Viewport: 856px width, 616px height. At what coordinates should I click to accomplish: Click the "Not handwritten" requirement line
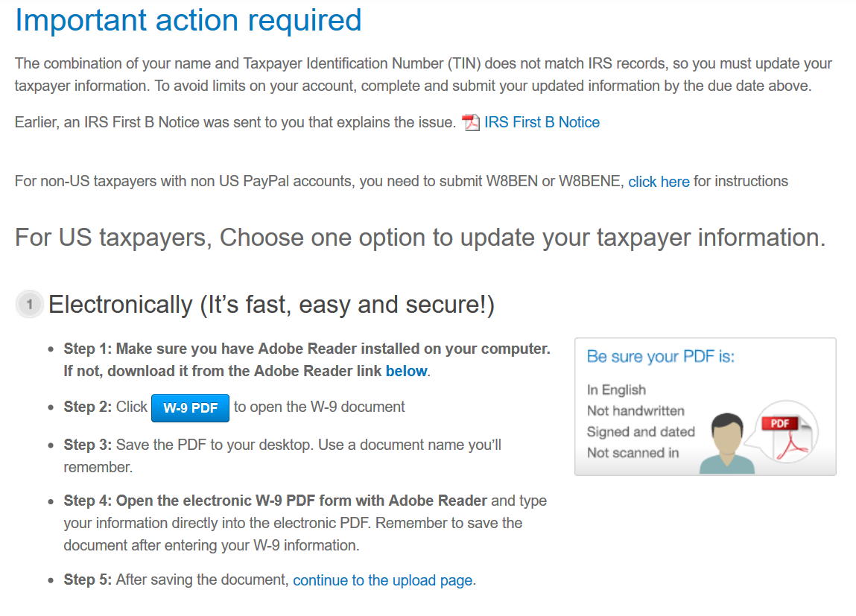click(635, 411)
